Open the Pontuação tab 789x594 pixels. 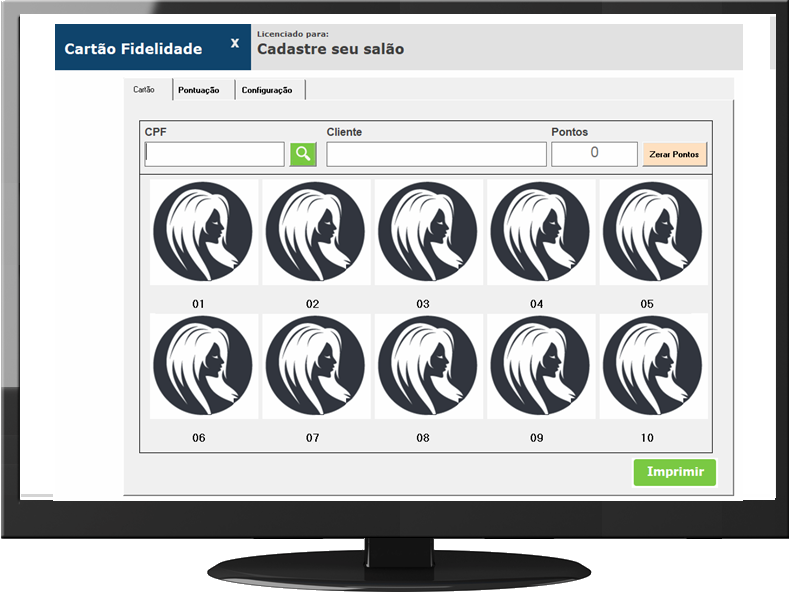tap(199, 90)
